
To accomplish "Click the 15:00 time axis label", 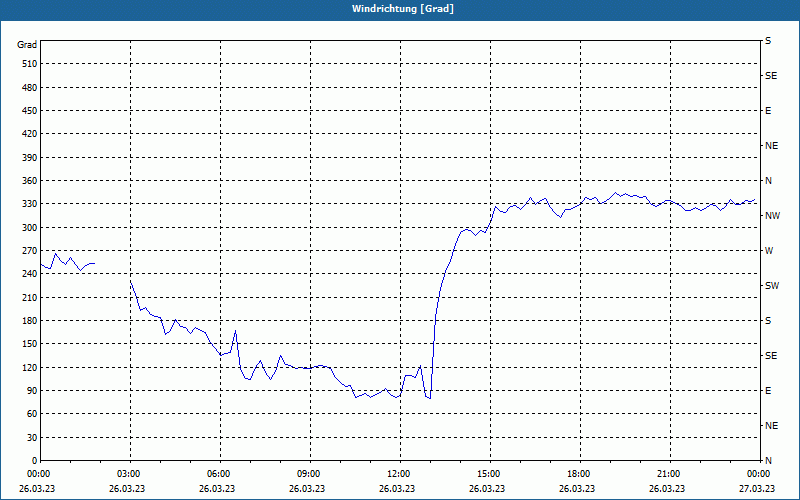I will coord(489,474).
